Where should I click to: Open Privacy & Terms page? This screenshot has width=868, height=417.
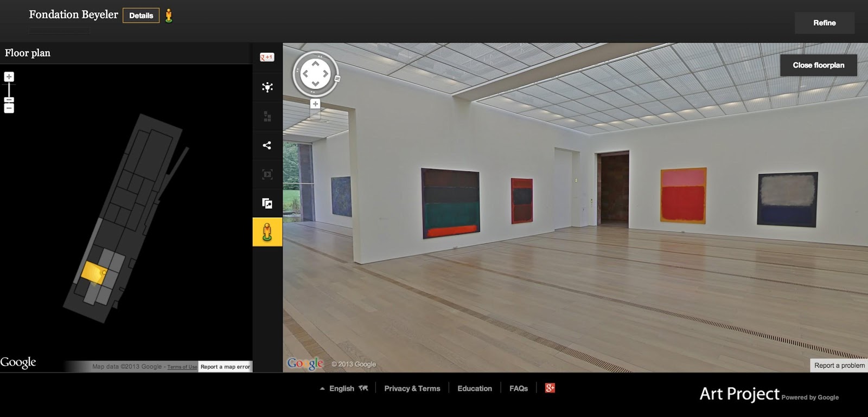pos(412,388)
